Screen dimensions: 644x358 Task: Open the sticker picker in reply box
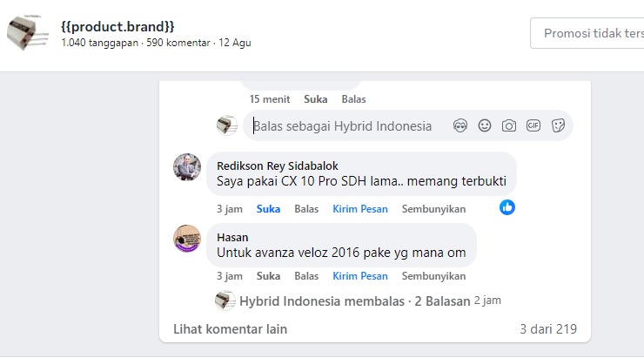[558, 125]
